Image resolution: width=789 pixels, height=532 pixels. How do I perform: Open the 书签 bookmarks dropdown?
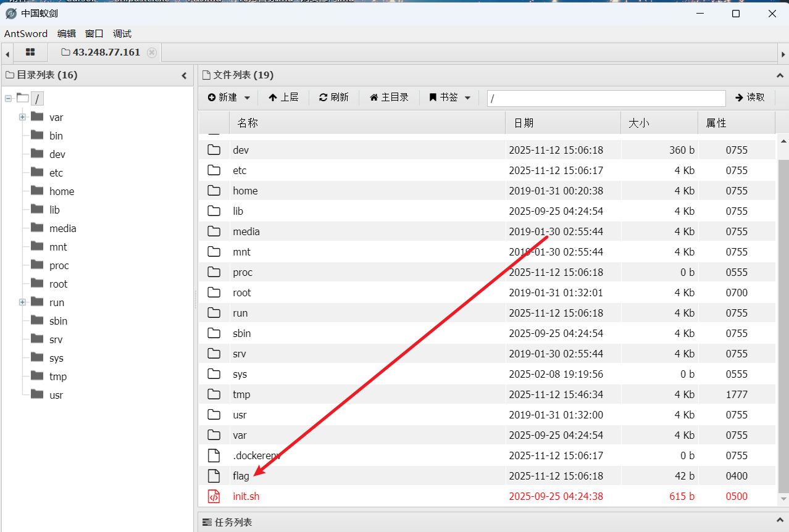point(450,98)
